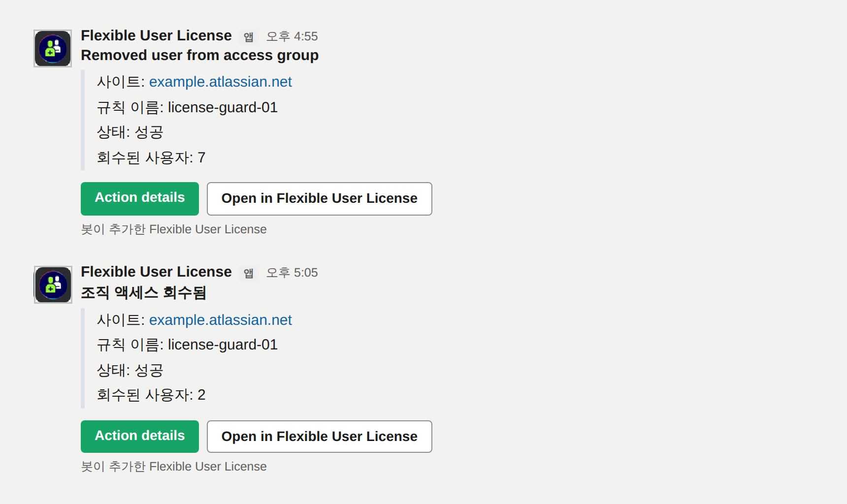Click the Flexible User License sender name at 오후 4:55
This screenshot has height=504, width=847.
pyautogui.click(x=156, y=35)
